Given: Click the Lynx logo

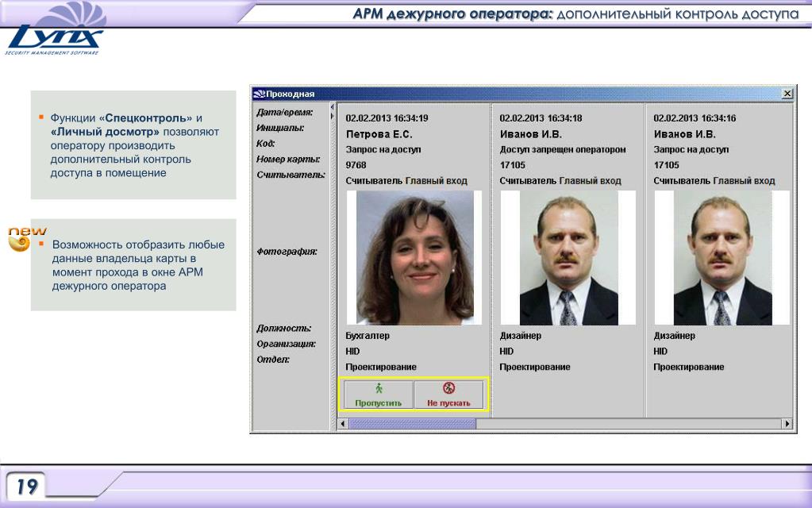Looking at the screenshot, I should 56,29.
